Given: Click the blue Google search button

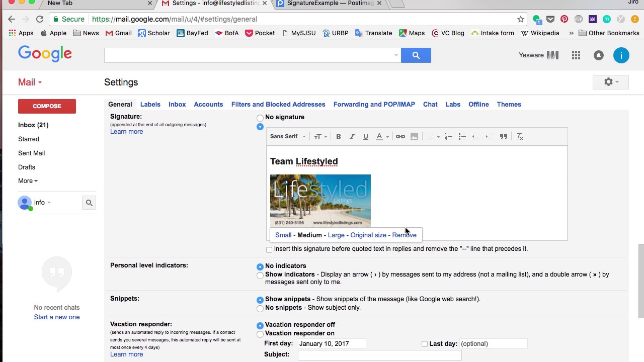Looking at the screenshot, I should [416, 55].
